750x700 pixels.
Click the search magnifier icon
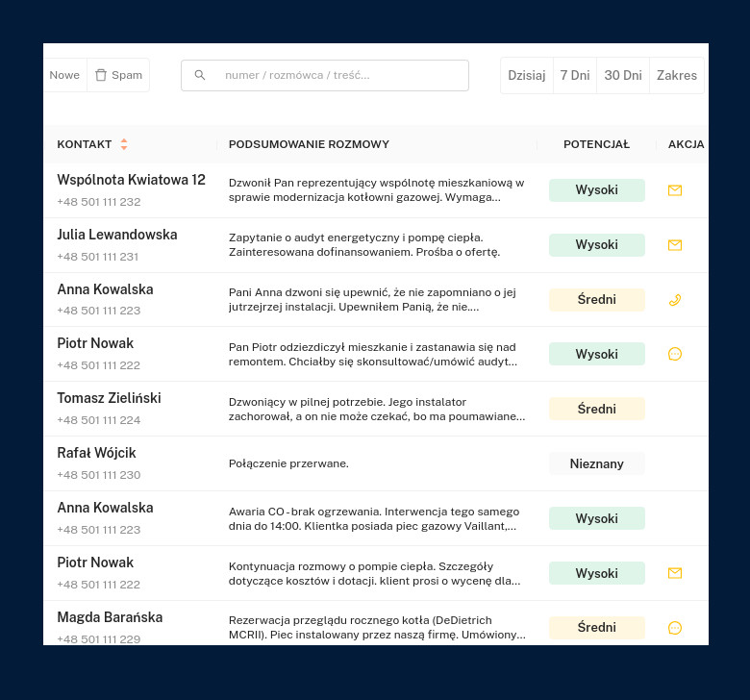[x=200, y=75]
